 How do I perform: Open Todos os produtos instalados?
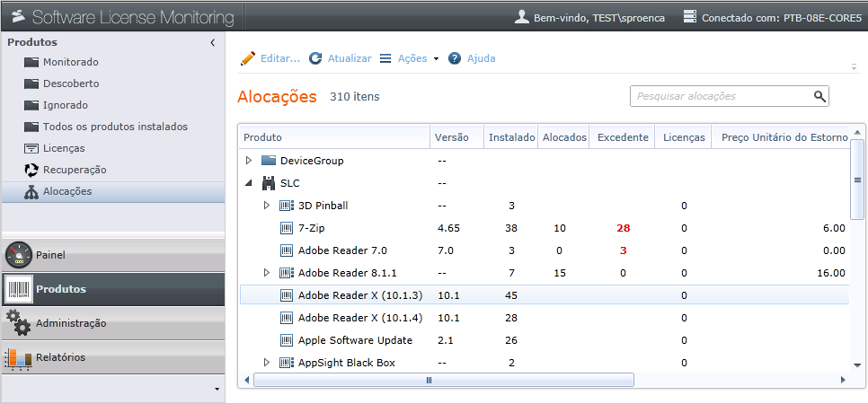click(115, 127)
